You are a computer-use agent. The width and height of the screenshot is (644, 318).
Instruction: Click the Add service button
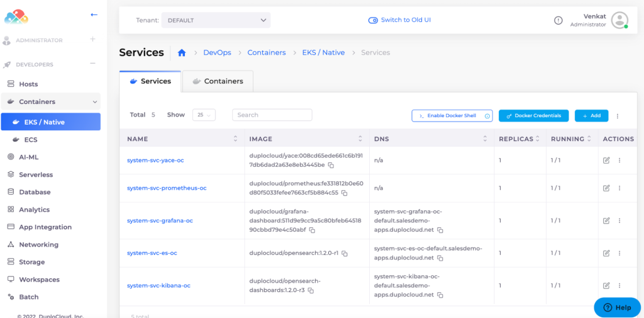tap(591, 116)
